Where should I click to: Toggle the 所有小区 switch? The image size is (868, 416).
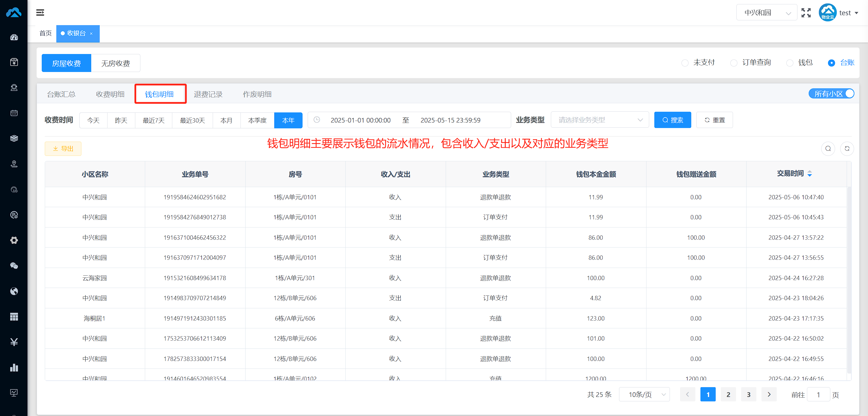coord(831,94)
